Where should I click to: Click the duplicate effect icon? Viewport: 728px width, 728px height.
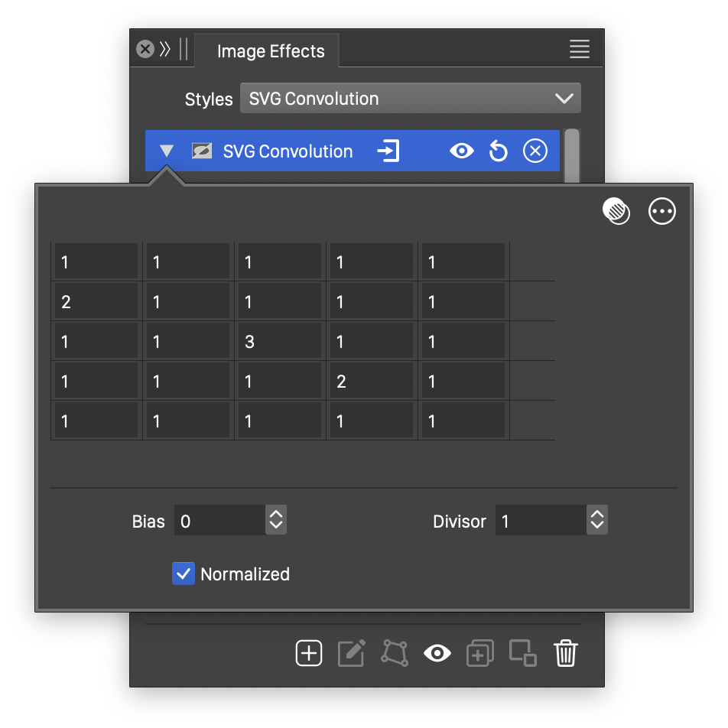click(479, 654)
